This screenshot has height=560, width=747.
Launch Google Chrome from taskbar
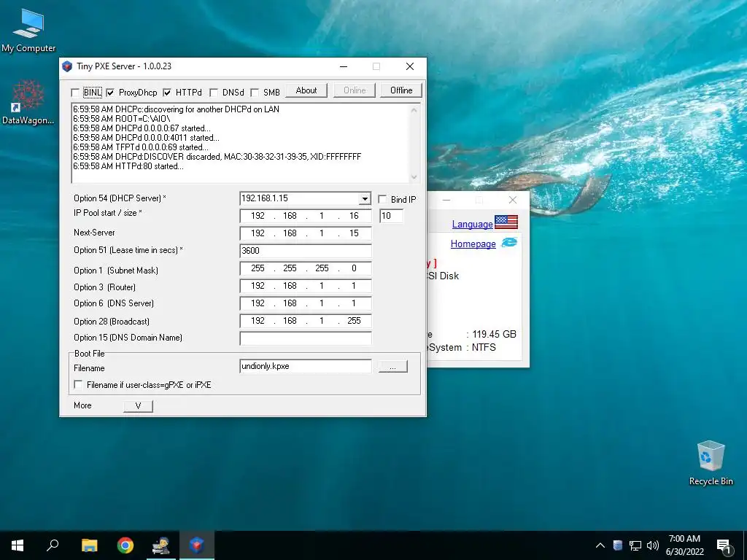pyautogui.click(x=125, y=545)
